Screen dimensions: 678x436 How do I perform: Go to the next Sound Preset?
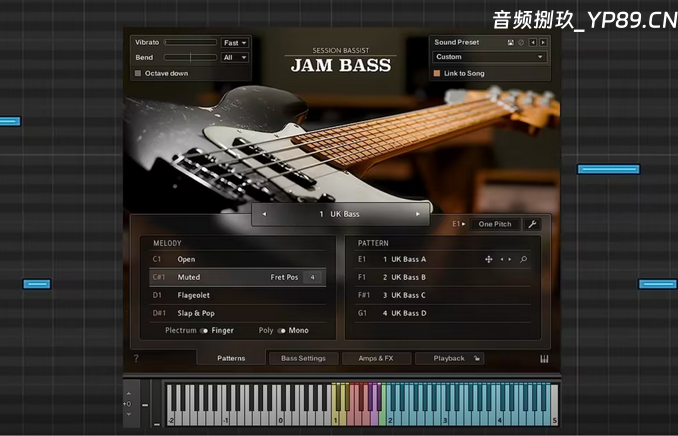tap(543, 42)
